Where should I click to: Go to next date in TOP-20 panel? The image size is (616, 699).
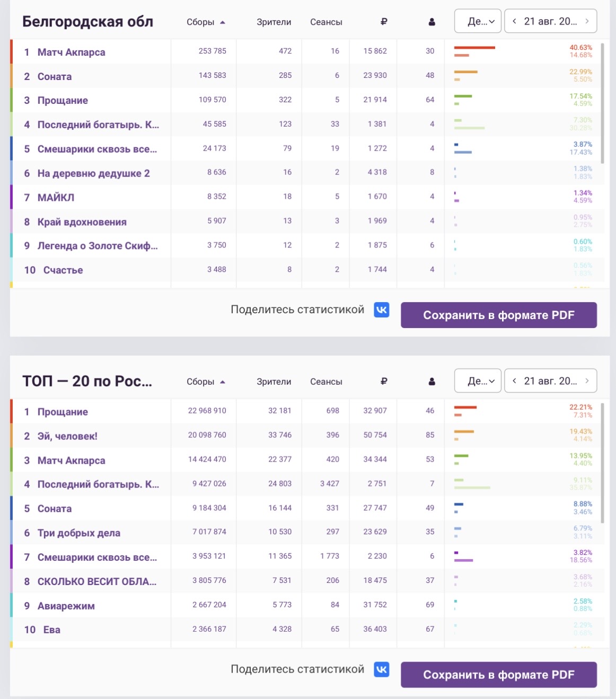587,381
